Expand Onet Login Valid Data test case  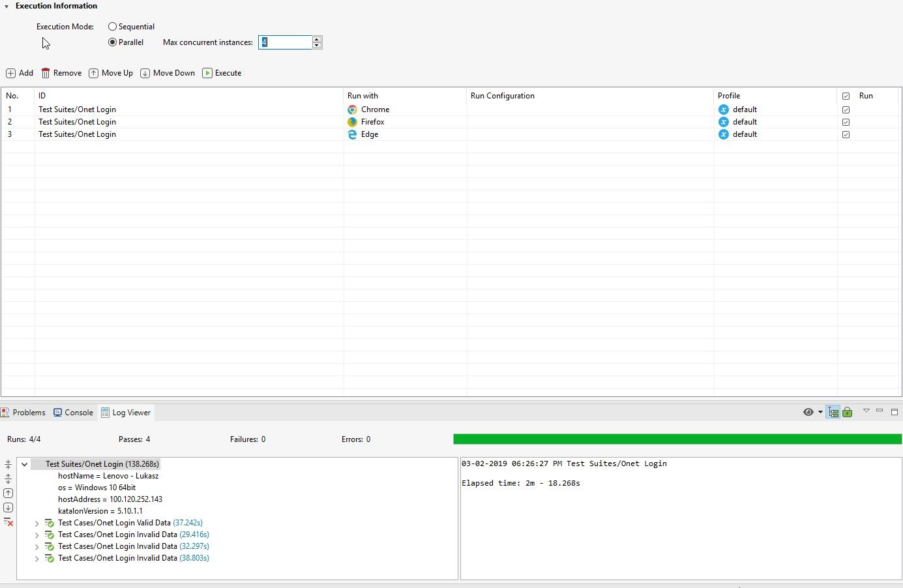(37, 523)
